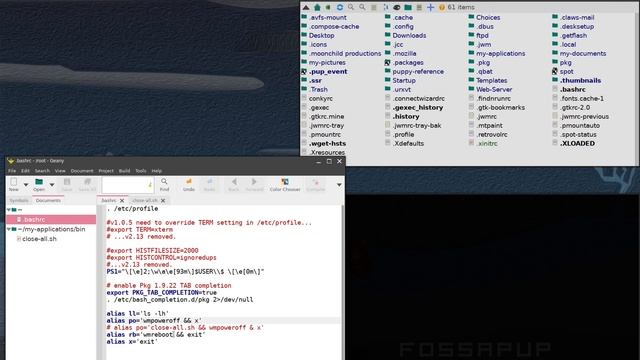Select .bashrc in the Documents tree
This screenshot has height=360, width=640.
[x=51, y=220]
